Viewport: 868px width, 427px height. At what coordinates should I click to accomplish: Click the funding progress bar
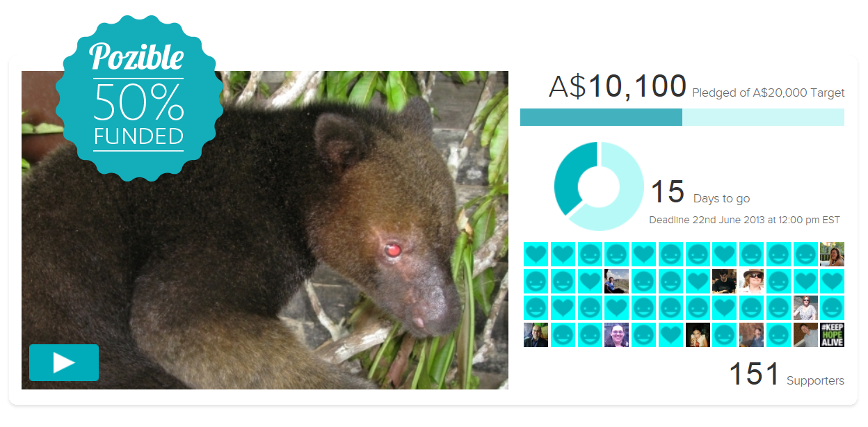682,117
